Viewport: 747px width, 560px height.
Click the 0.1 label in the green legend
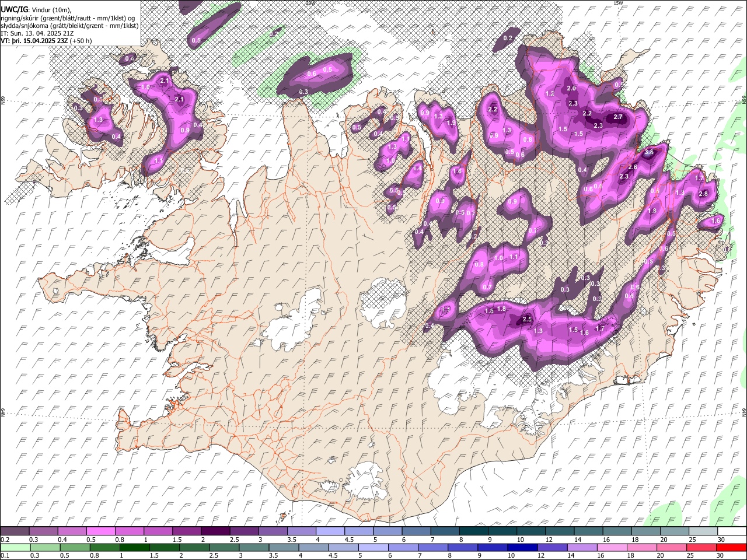pos(5,556)
